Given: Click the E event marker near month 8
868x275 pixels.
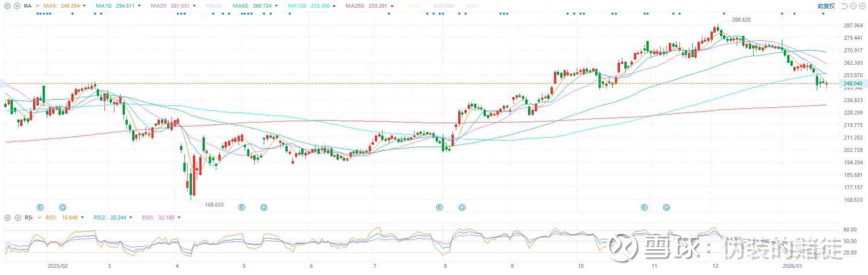Looking at the screenshot, I should point(440,207).
